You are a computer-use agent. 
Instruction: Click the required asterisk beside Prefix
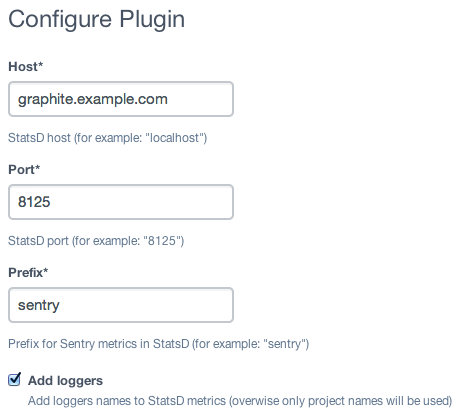tap(45, 270)
